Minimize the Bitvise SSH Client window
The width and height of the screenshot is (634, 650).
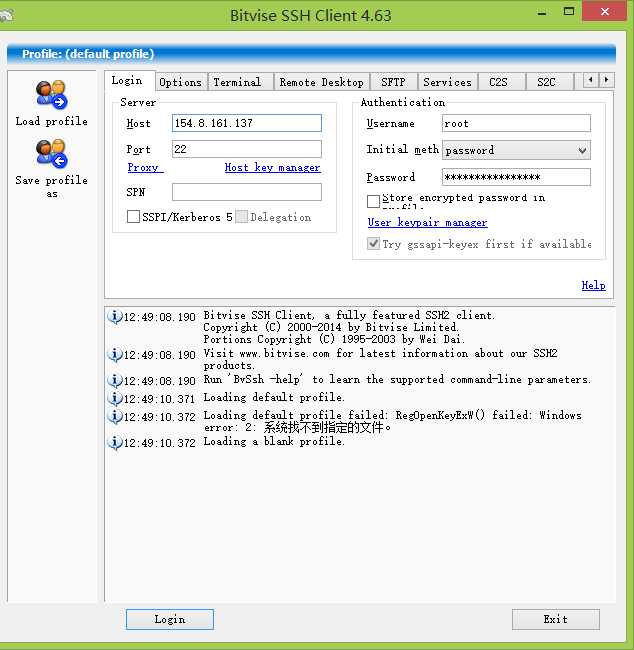[x=542, y=12]
